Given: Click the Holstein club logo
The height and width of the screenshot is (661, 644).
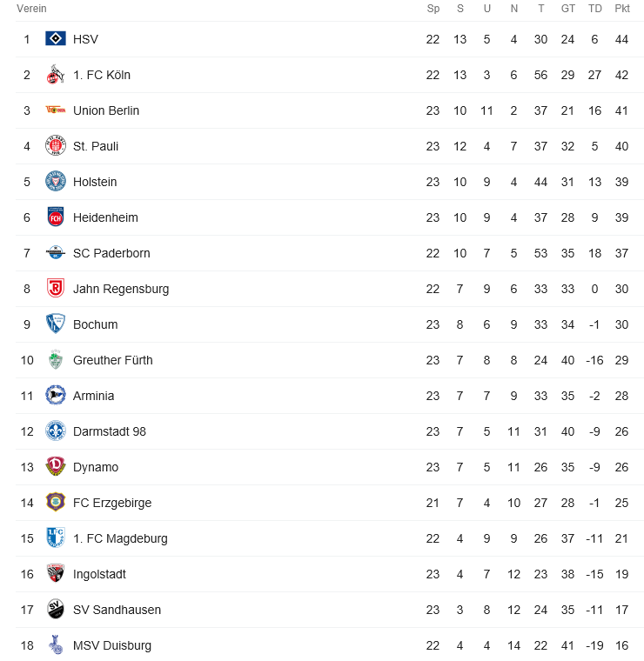Looking at the screenshot, I should [56, 182].
